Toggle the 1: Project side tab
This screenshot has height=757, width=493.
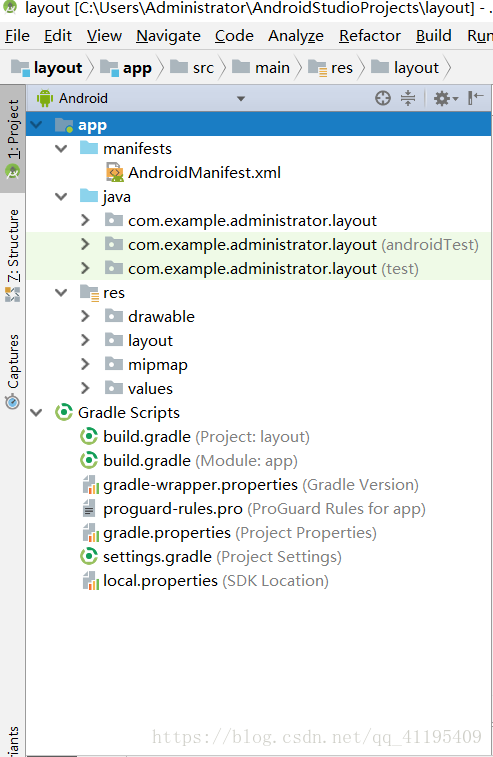tap(13, 139)
